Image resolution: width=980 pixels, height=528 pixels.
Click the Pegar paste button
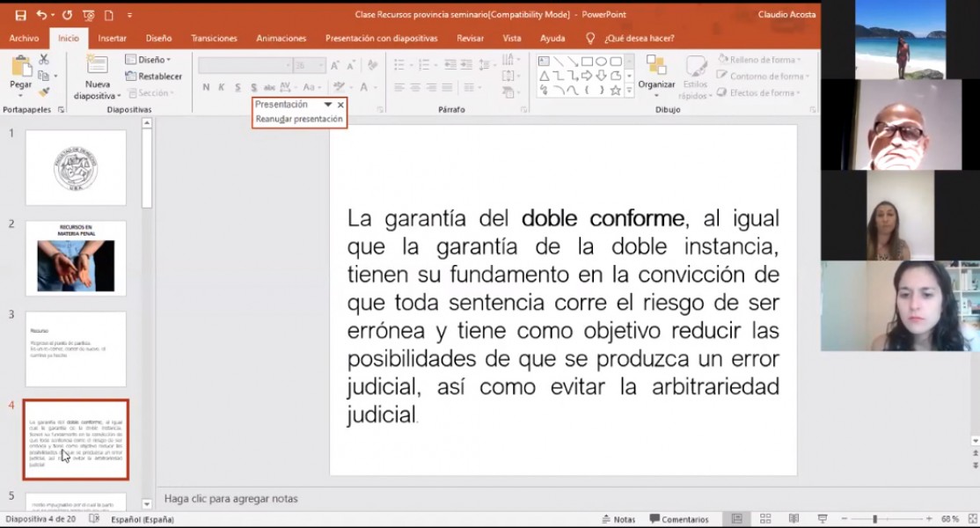[20, 75]
